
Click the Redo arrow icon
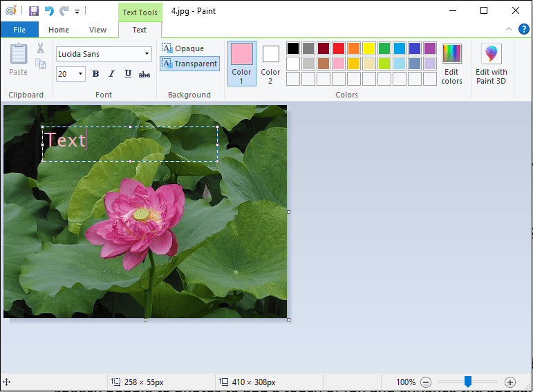coord(64,11)
